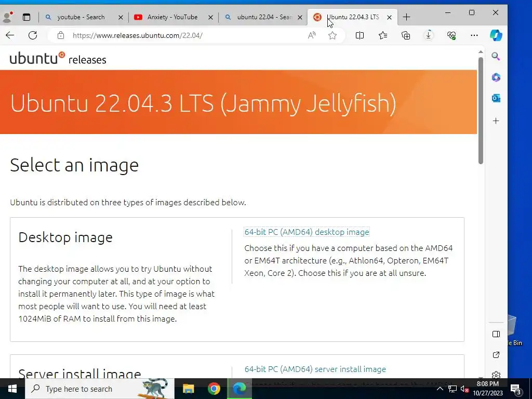Go back with the back arrow
The width and height of the screenshot is (532, 399).
pyautogui.click(x=10, y=35)
